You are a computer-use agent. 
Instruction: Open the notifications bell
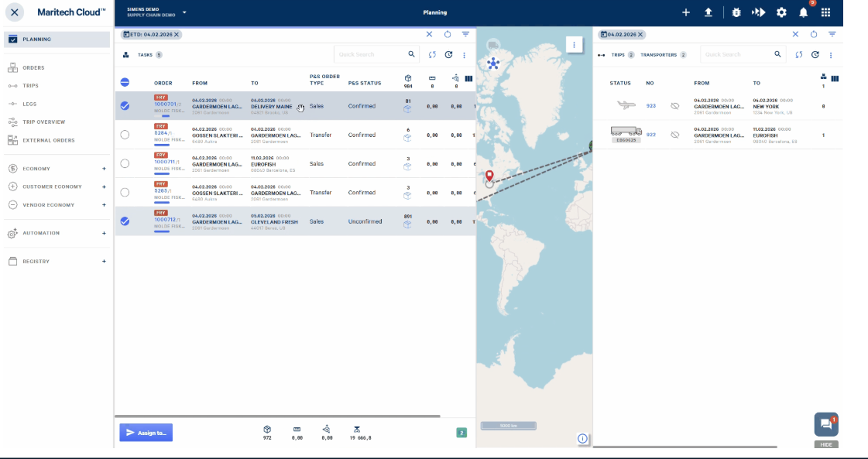pyautogui.click(x=803, y=12)
